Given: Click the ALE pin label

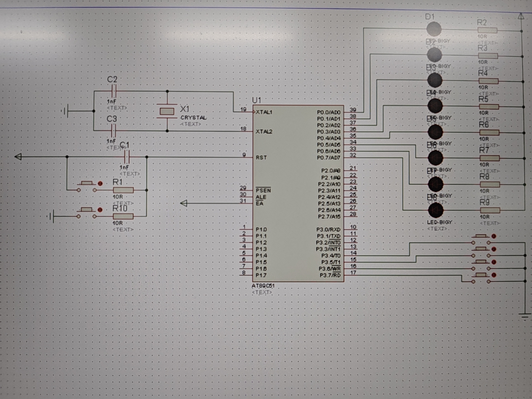Looking at the screenshot, I should (260, 197).
